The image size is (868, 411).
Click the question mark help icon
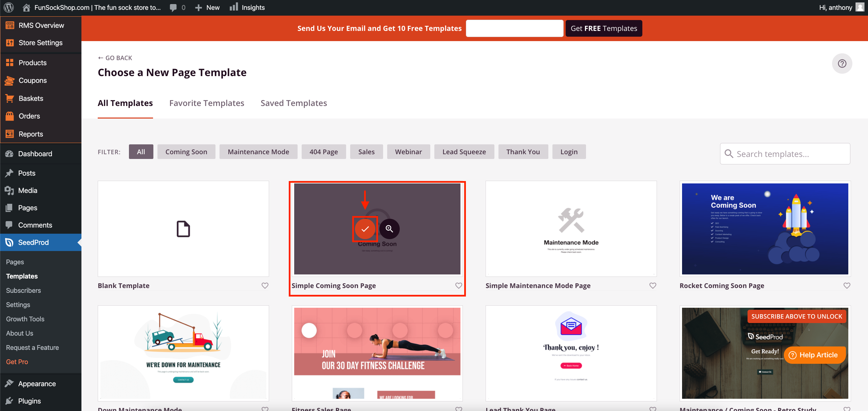pos(842,64)
